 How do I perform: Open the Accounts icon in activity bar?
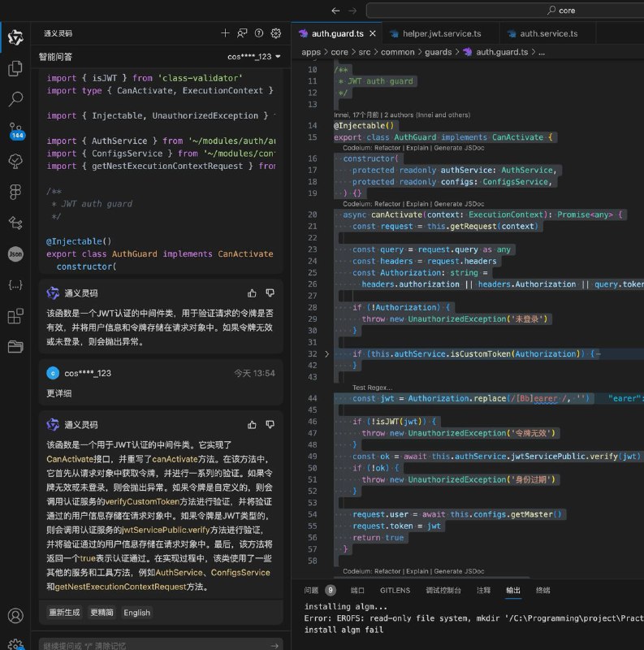pos(15,616)
